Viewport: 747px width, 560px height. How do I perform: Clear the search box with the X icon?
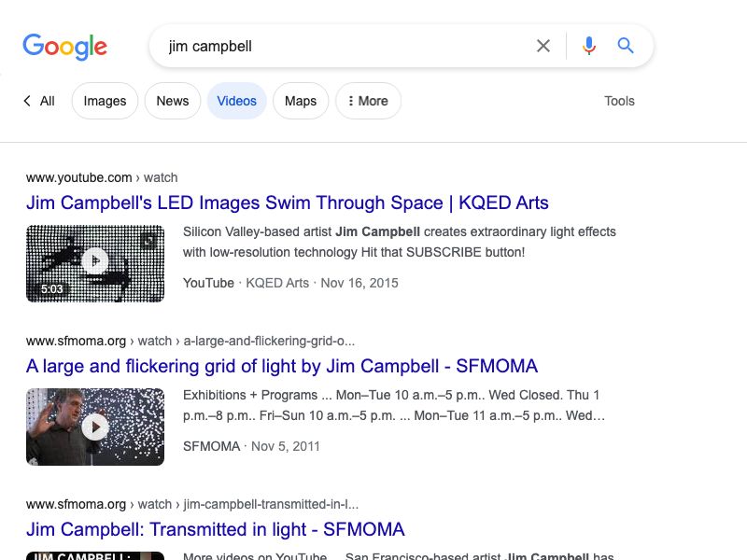[543, 46]
